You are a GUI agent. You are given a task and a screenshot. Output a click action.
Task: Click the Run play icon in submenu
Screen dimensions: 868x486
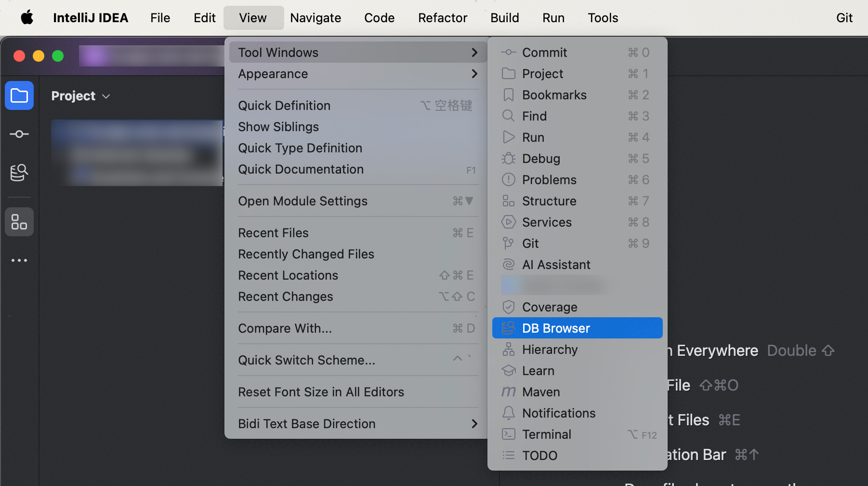[509, 137]
